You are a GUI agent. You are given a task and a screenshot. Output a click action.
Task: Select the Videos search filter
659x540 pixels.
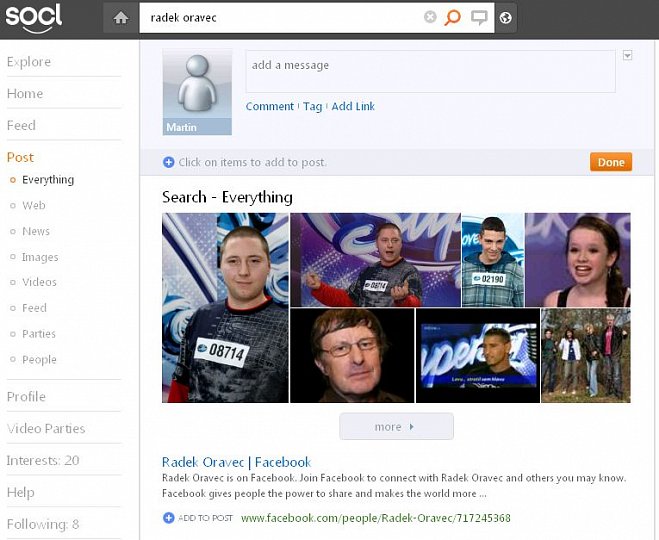click(x=39, y=282)
